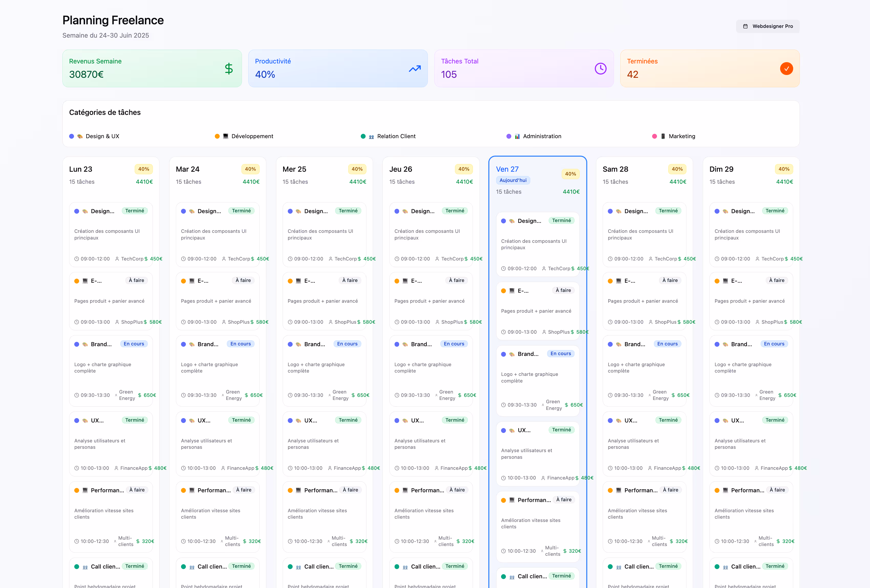Click the Aujourd'hui badge on Ven 27
This screenshot has height=588, width=870.
click(x=513, y=180)
